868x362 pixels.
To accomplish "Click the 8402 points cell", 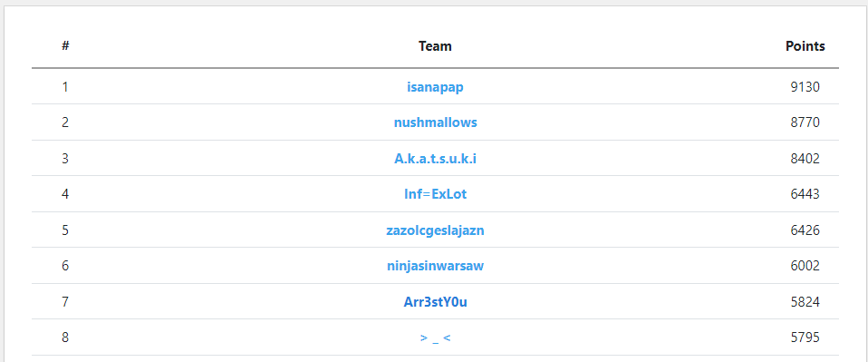I will (x=805, y=159).
